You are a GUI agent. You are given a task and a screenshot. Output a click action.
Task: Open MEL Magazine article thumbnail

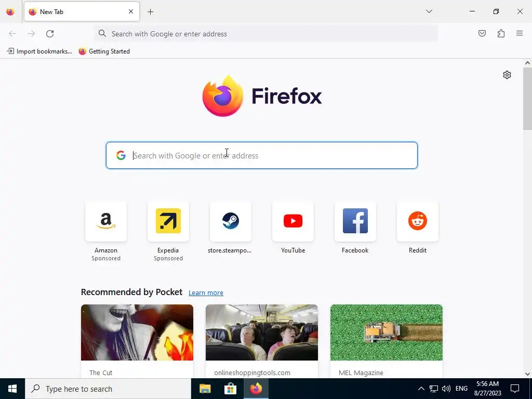(387, 332)
